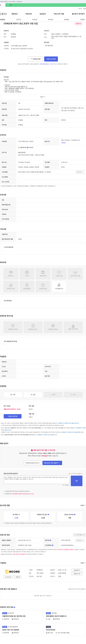The height and width of the screenshot is (644, 86).
Task: Click the 면접 selection step box
Action: [33, 395]
